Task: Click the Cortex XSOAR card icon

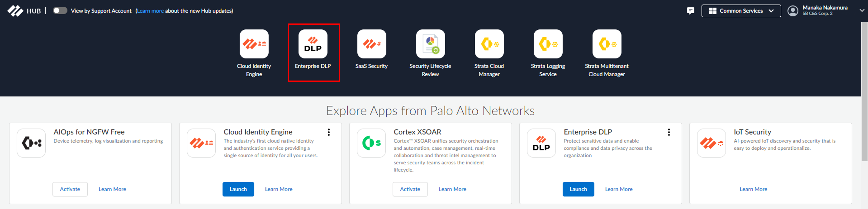Action: (371, 143)
